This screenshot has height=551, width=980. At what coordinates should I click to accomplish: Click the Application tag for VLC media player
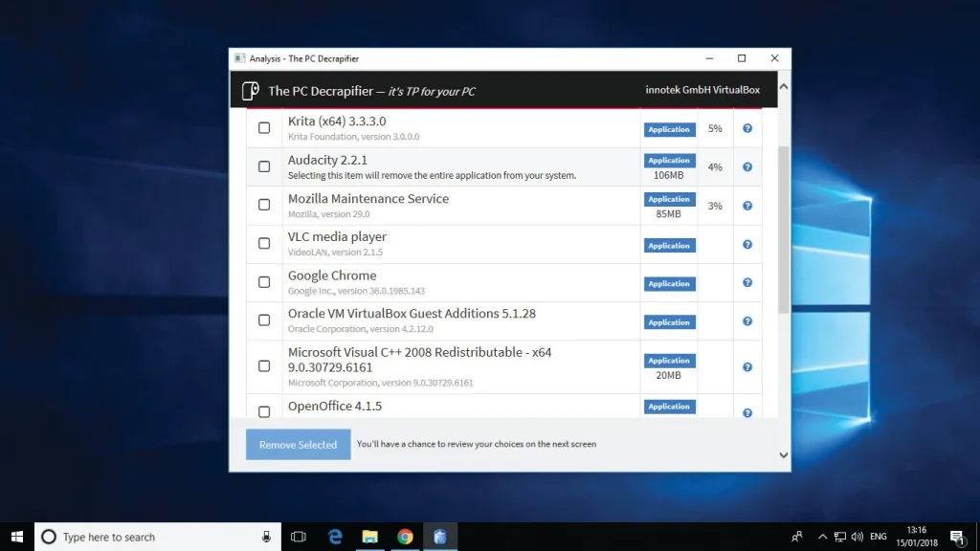click(x=669, y=246)
